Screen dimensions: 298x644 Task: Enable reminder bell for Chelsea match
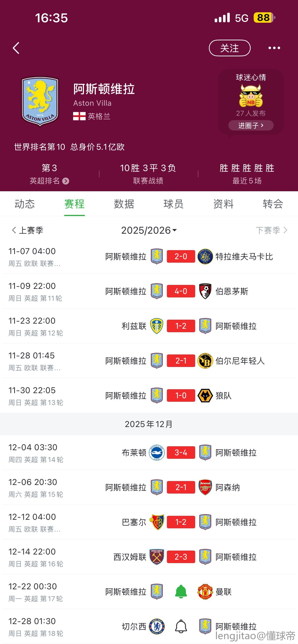(x=181, y=627)
